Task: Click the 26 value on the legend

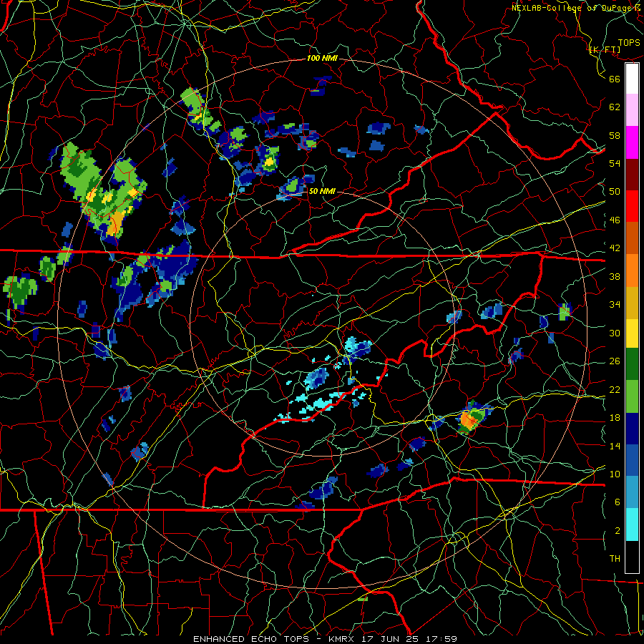Action: click(615, 361)
